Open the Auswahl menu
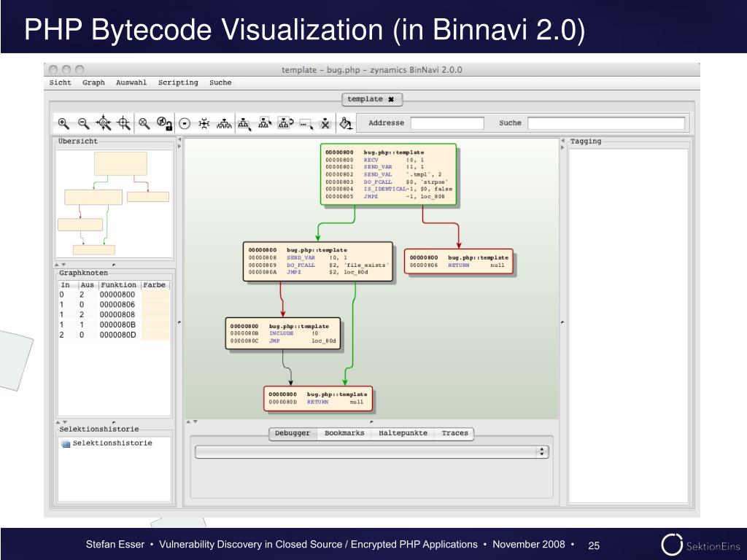The height and width of the screenshot is (560, 747). pos(131,82)
